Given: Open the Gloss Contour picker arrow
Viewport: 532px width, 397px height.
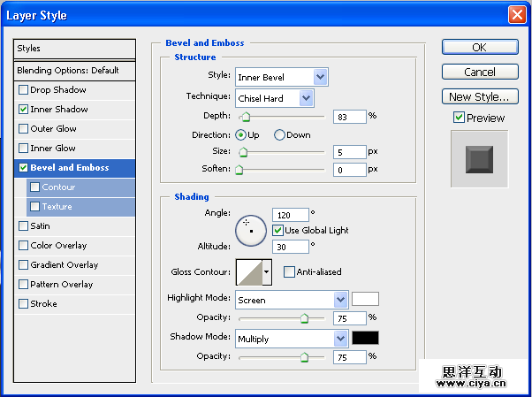Looking at the screenshot, I should [x=267, y=272].
